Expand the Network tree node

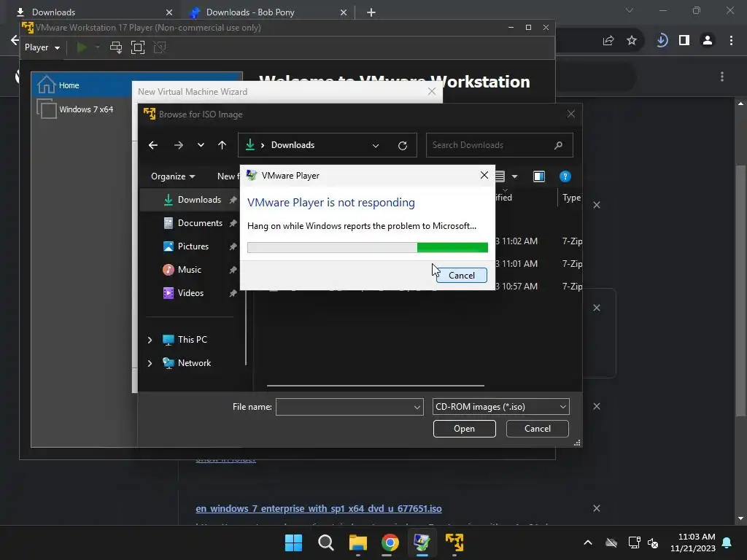(x=150, y=363)
